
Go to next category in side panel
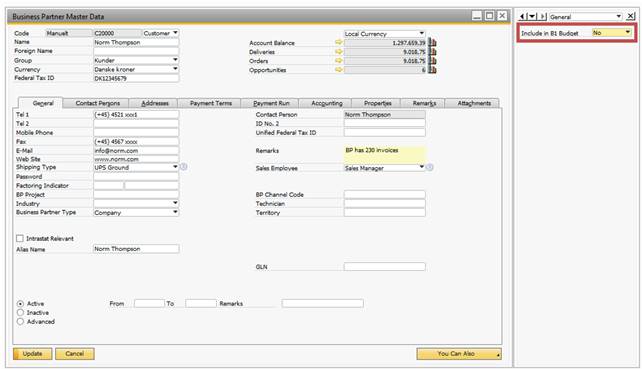tap(543, 16)
